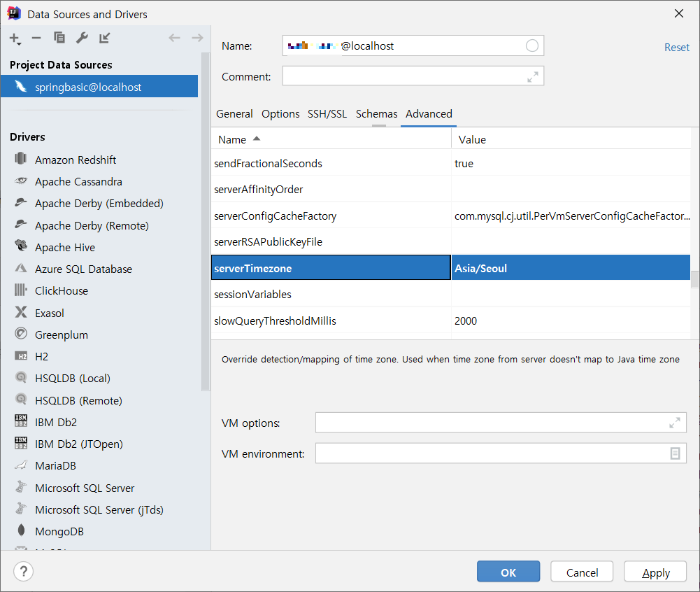Set a color for the data source
This screenshot has width=700, height=592.
click(531, 45)
